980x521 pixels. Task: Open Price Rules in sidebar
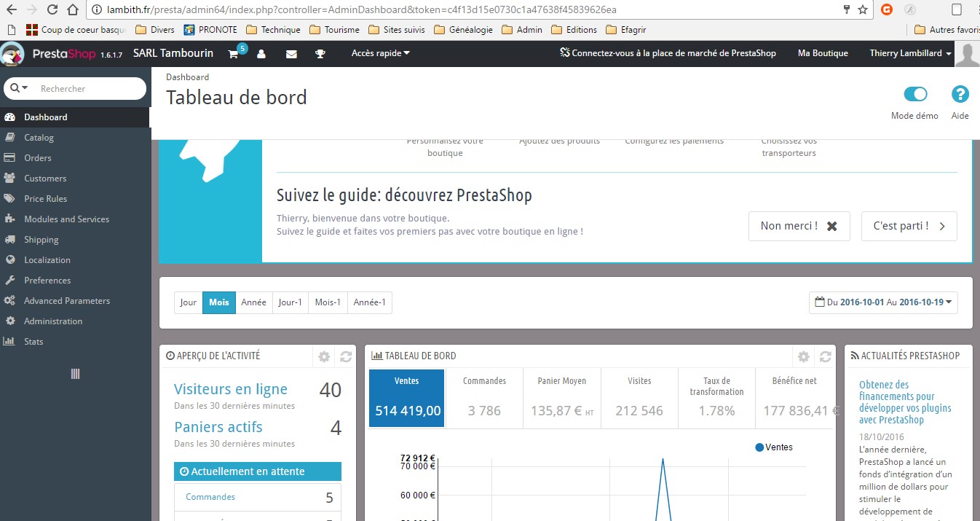coord(75,199)
